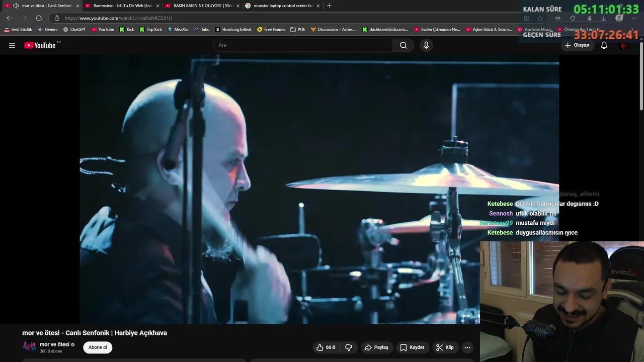The image size is (644, 362).
Task: Open the Gemini bookmark
Action: [x=48, y=30]
